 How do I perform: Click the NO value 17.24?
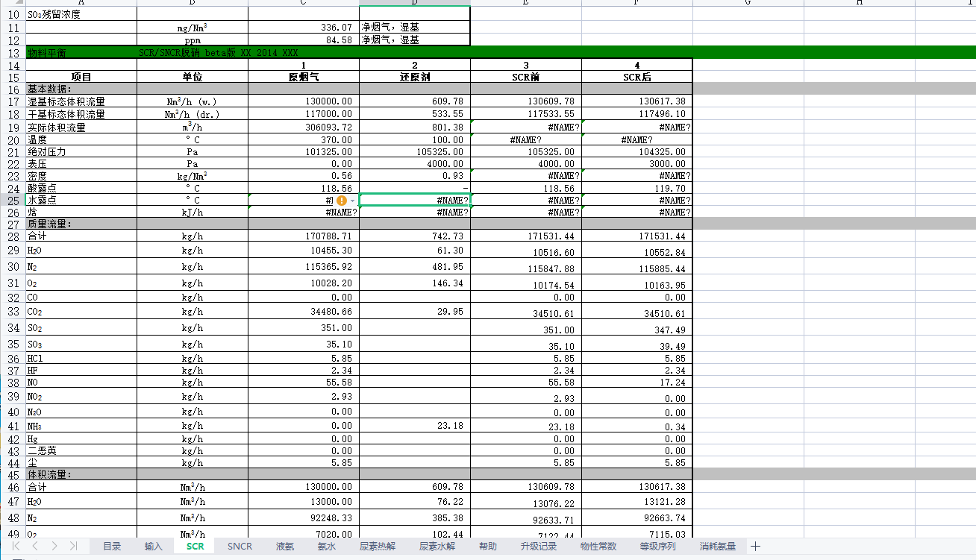click(x=637, y=383)
